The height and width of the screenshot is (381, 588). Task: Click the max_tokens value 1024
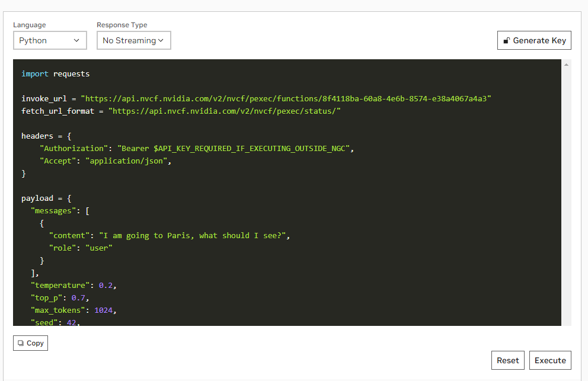click(x=106, y=310)
